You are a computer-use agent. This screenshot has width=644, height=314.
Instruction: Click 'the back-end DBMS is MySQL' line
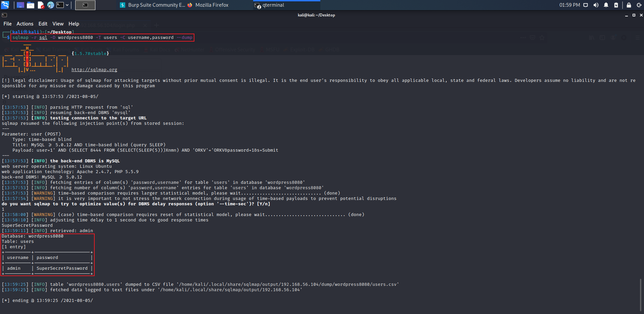pyautogui.click(x=61, y=161)
